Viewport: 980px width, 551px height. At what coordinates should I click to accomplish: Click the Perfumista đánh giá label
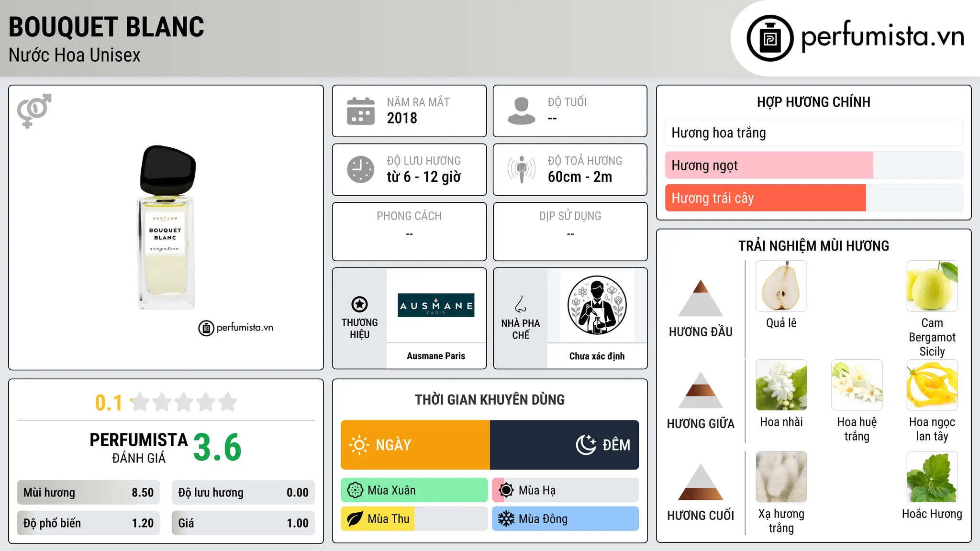pyautogui.click(x=139, y=448)
